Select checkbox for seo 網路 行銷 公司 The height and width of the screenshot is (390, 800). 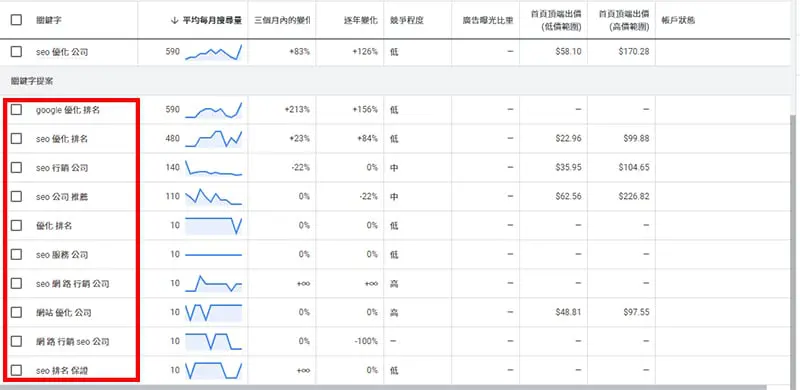pos(16,283)
